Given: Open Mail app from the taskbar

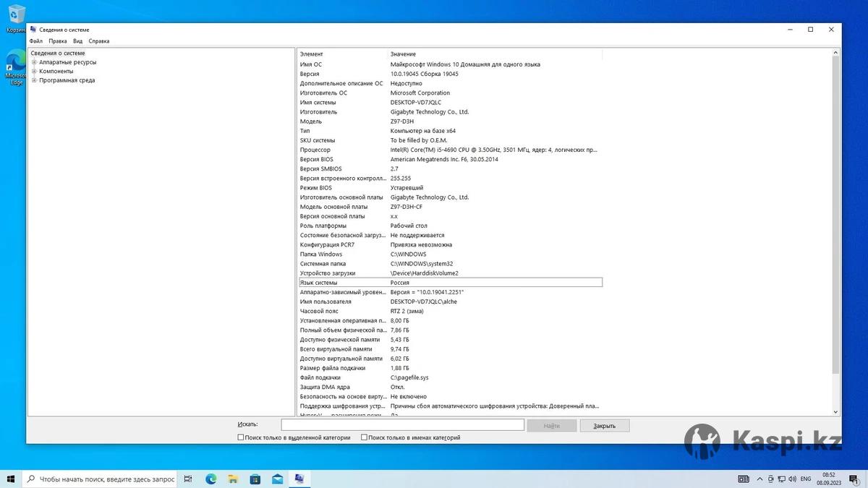Looking at the screenshot, I should [277, 479].
